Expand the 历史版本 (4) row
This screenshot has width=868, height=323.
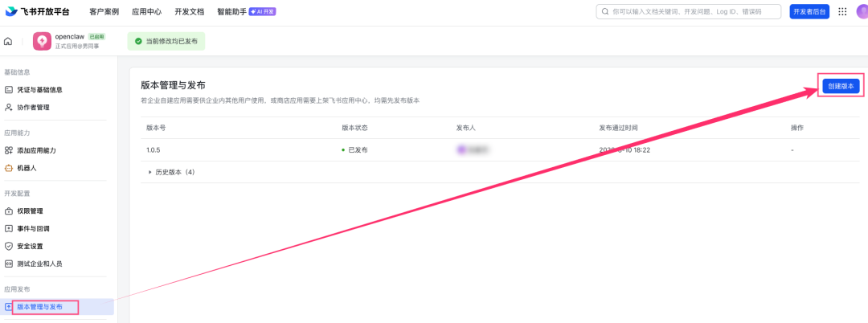171,172
